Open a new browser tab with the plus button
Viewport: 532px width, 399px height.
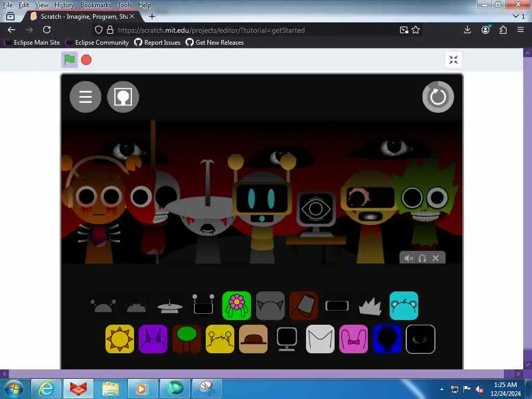click(152, 16)
